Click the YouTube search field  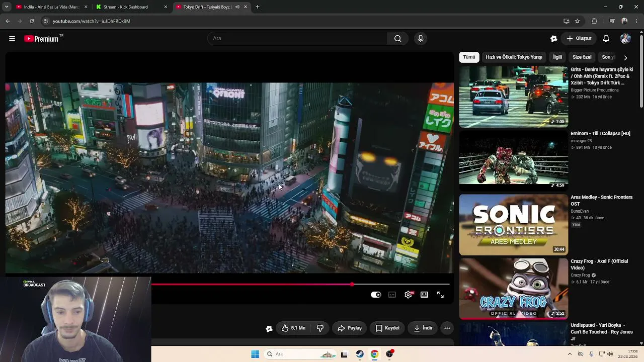tap(297, 39)
